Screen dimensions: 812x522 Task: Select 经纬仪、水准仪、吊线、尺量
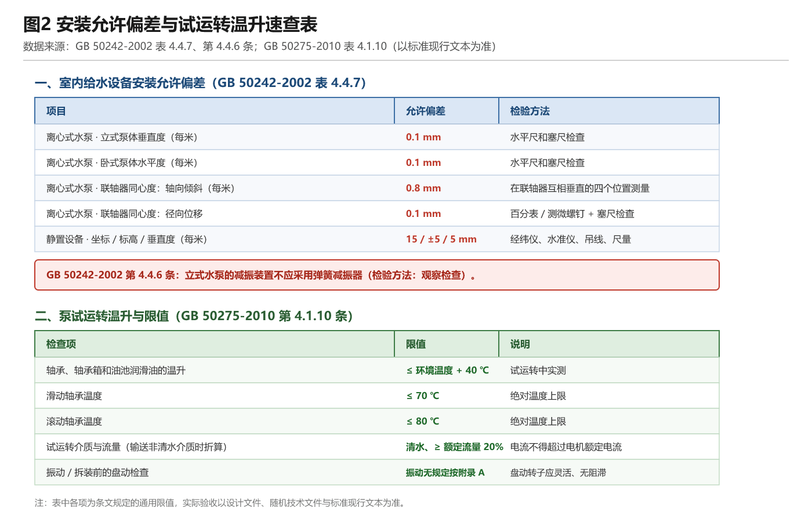(x=571, y=240)
